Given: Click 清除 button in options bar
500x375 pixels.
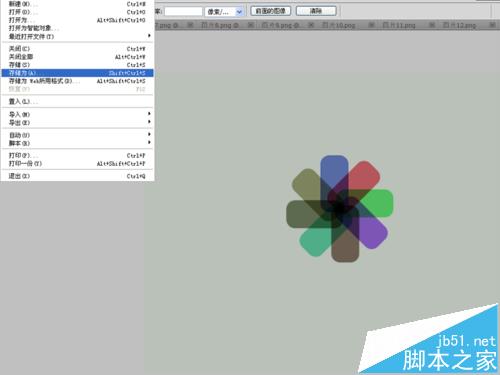Looking at the screenshot, I should [x=316, y=11].
